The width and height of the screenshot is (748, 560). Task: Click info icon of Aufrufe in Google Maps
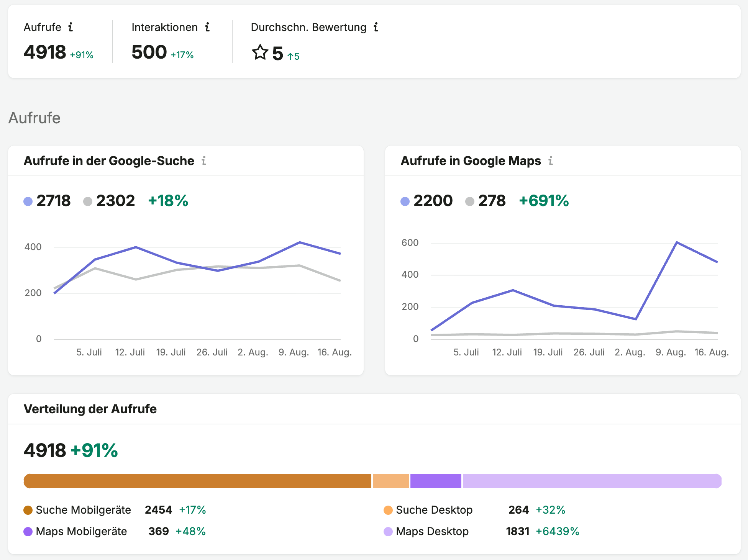(x=551, y=161)
